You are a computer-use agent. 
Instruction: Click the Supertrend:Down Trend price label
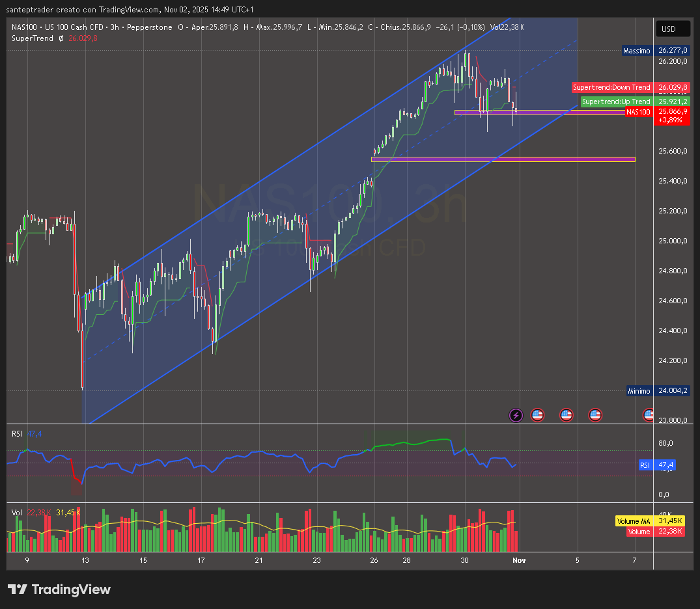point(611,87)
